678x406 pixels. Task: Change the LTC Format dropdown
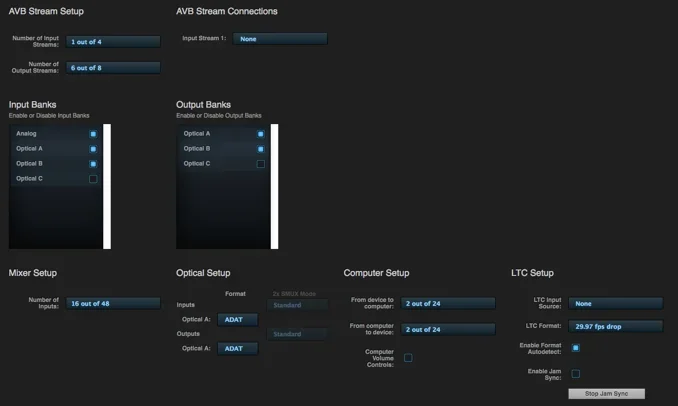click(615, 326)
